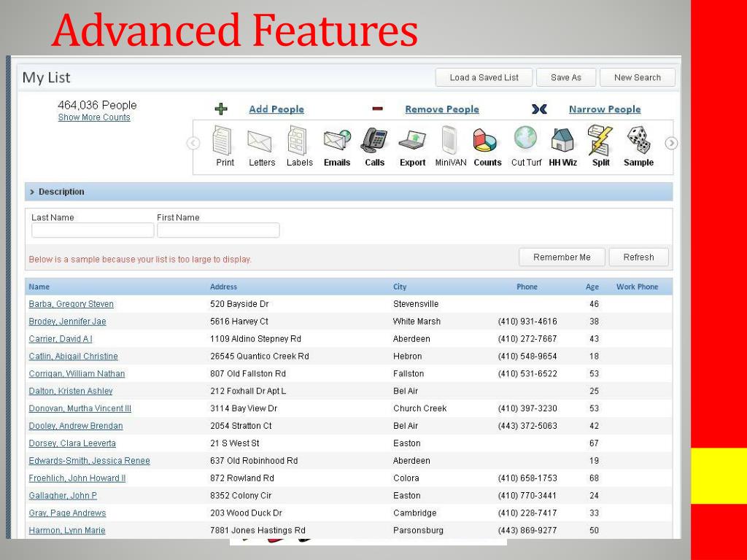Show previous toolbar icons with left arrow
The height and width of the screenshot is (560, 747).
click(193, 143)
